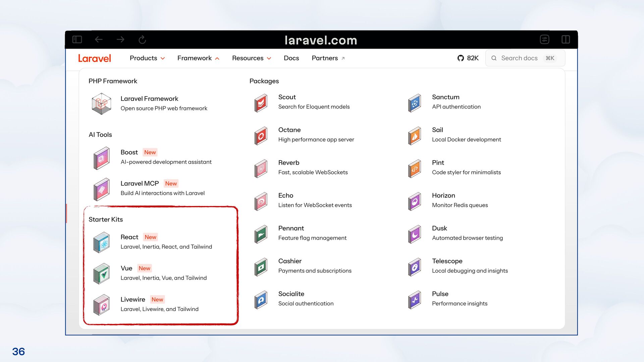The width and height of the screenshot is (644, 362).
Task: Open the Horizon package icon
Action: click(x=415, y=201)
